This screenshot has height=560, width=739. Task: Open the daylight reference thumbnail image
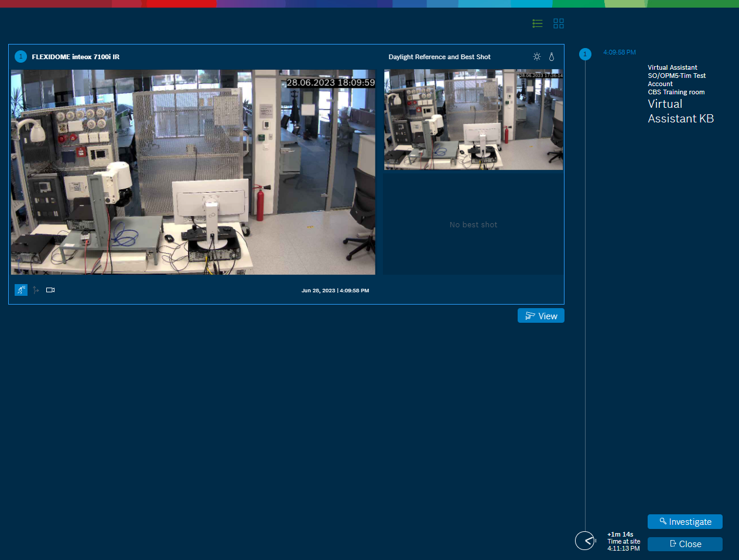(x=474, y=120)
